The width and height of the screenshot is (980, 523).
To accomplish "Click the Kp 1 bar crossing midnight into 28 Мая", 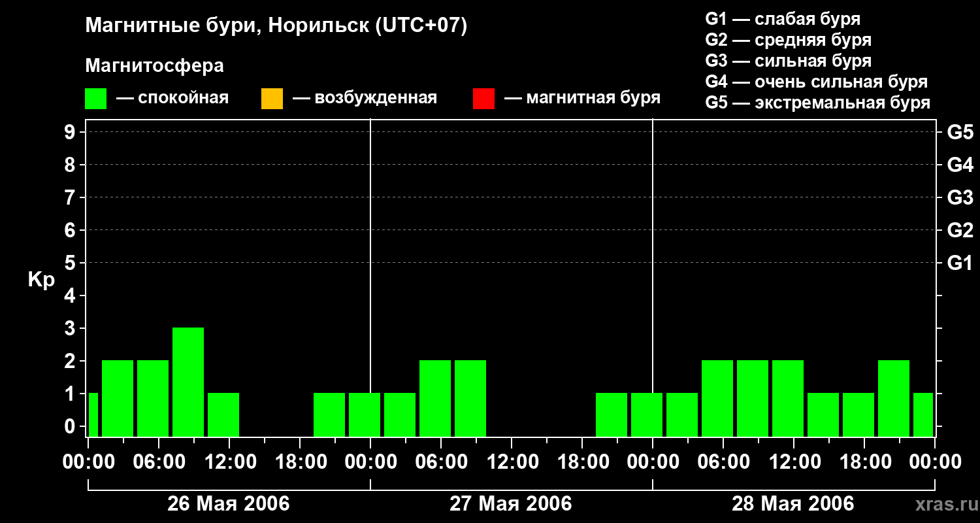I will [647, 414].
